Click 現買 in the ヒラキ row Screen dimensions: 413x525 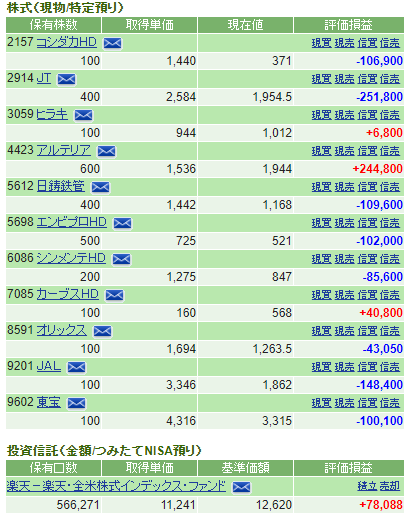[x=322, y=115]
